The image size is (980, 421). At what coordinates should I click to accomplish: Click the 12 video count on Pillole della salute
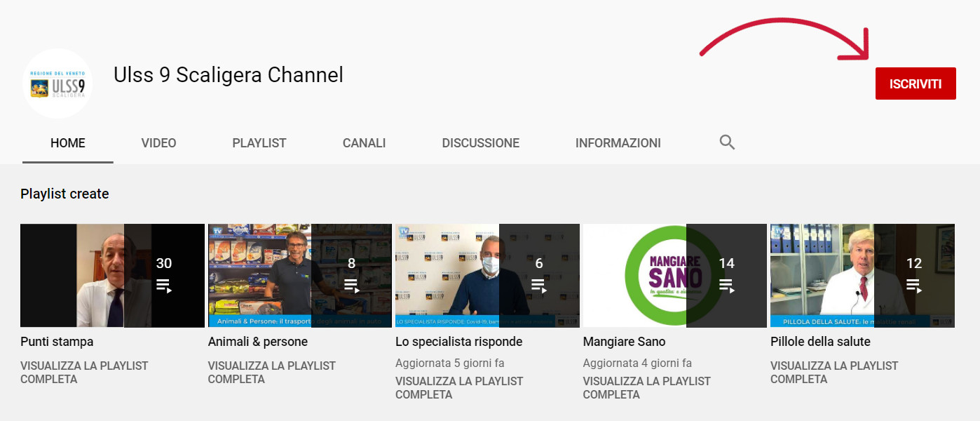pos(914,263)
